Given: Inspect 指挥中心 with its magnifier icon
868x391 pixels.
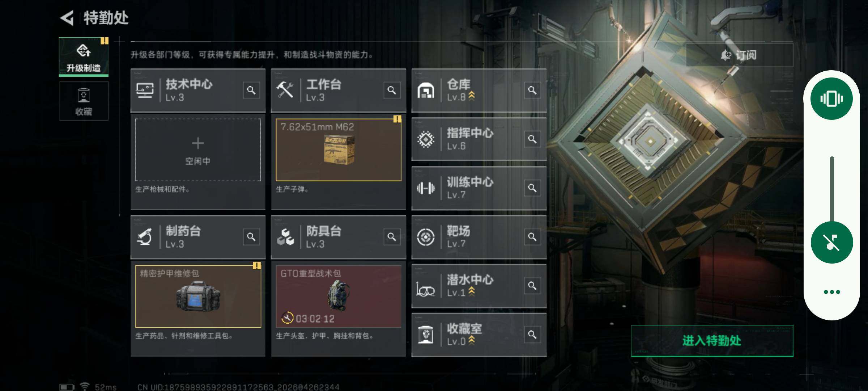Looking at the screenshot, I should pyautogui.click(x=532, y=139).
